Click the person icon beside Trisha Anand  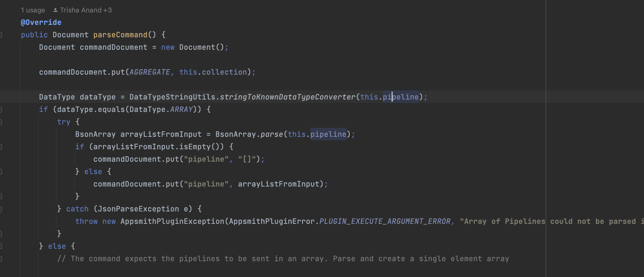[x=55, y=10]
